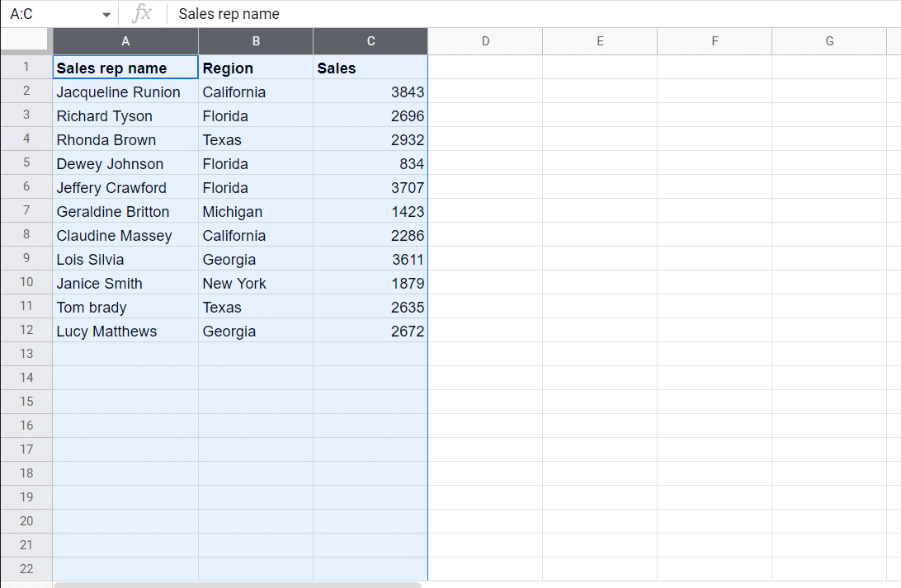Open the Name box dropdown arrow
The height and width of the screenshot is (588, 901).
pyautogui.click(x=106, y=15)
